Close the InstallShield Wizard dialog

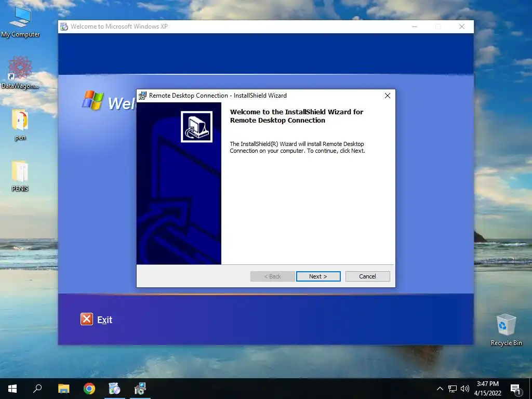coord(388,96)
